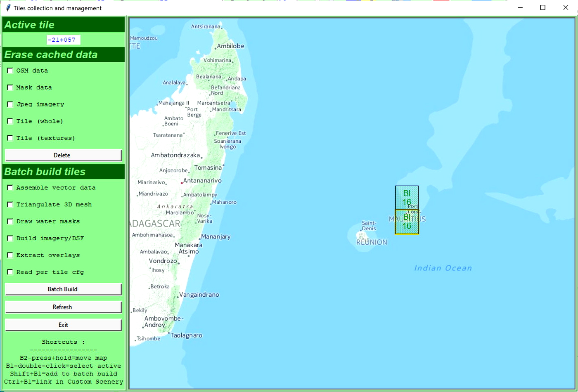Click the Tomasina city label

coord(208,168)
